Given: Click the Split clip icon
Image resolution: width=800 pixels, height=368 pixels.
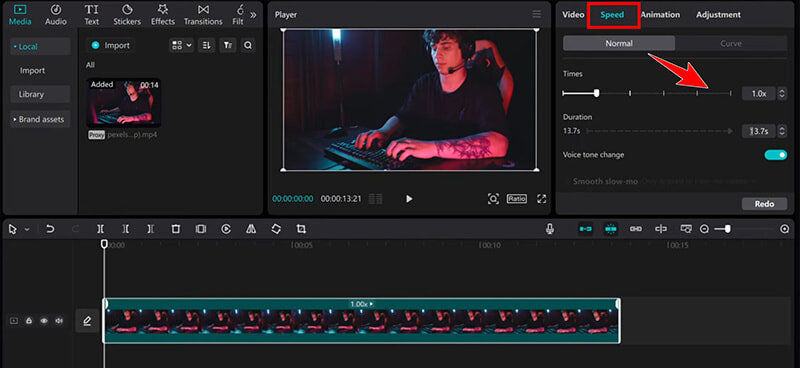Looking at the screenshot, I should coord(101,229).
